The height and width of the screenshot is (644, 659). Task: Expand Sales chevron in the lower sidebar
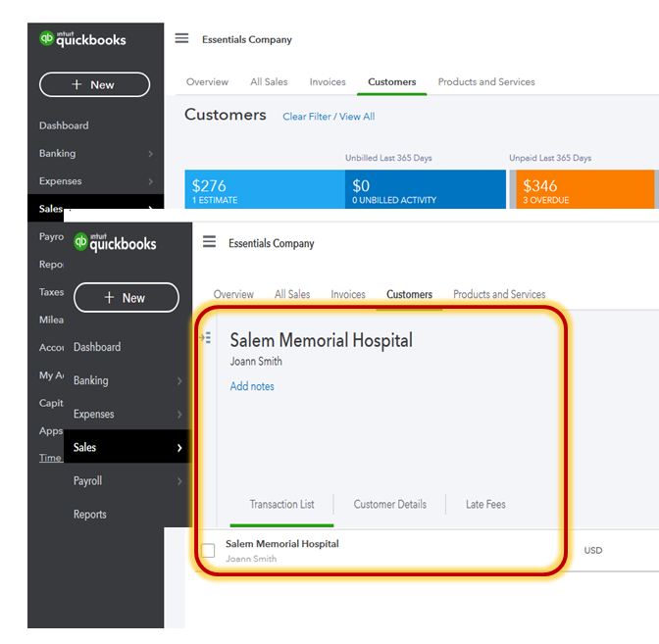179,448
